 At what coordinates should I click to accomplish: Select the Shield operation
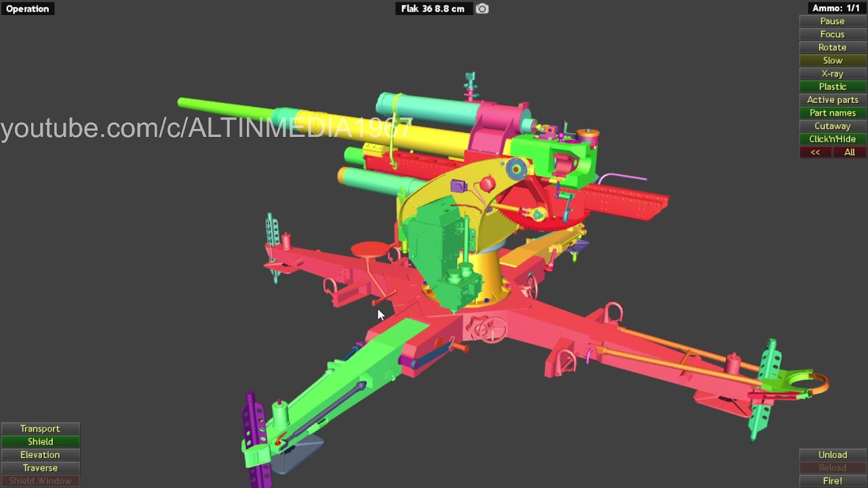pos(40,442)
